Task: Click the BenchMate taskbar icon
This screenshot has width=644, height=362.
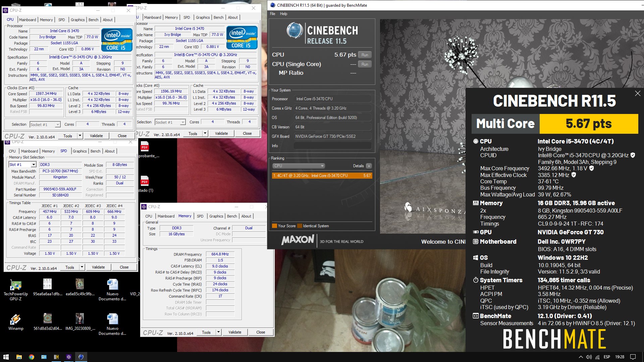Action: point(56,357)
